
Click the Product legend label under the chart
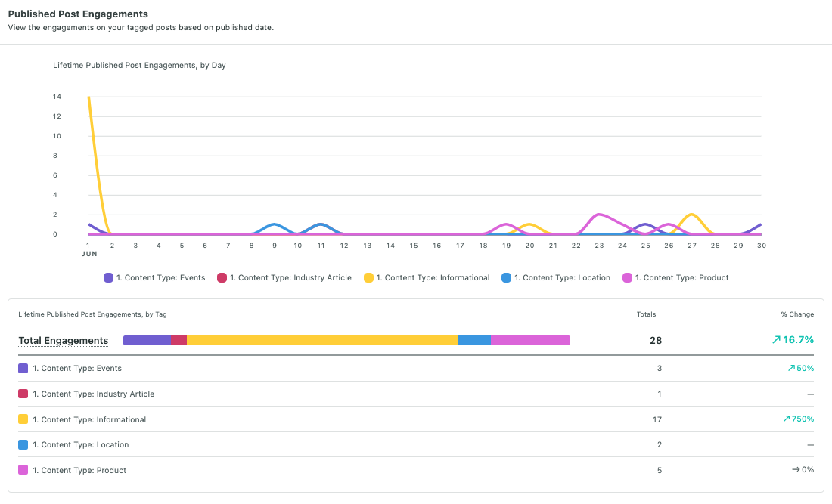pos(681,278)
